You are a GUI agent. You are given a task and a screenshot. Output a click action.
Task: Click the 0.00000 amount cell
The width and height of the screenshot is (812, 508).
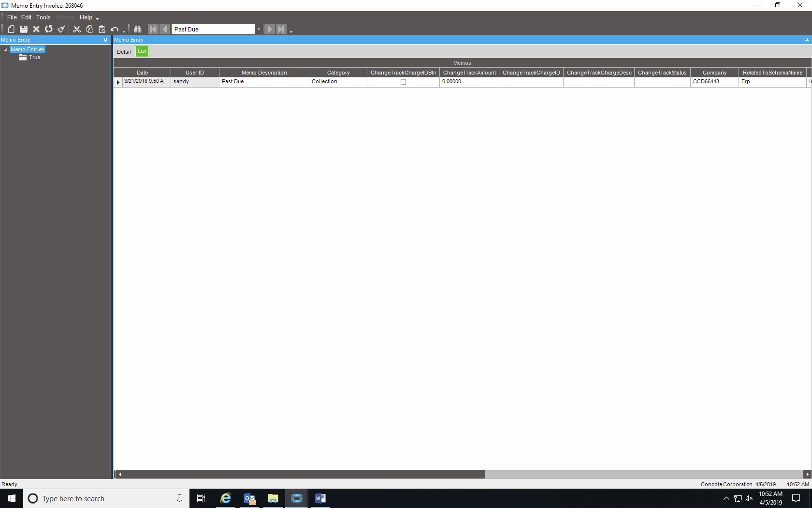469,82
